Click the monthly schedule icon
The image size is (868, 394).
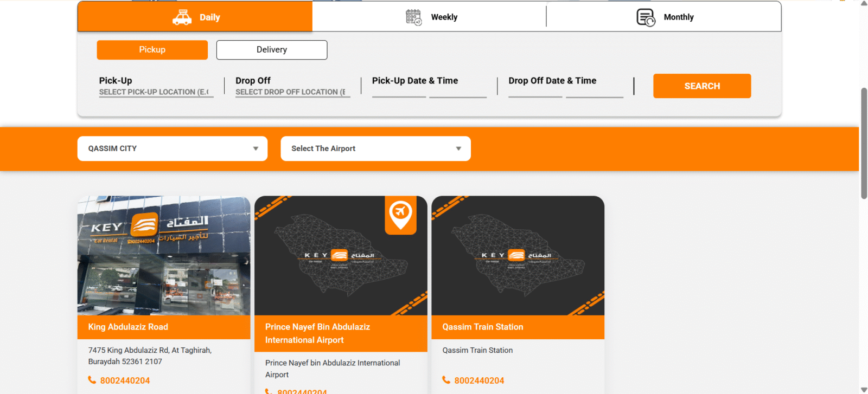[646, 17]
